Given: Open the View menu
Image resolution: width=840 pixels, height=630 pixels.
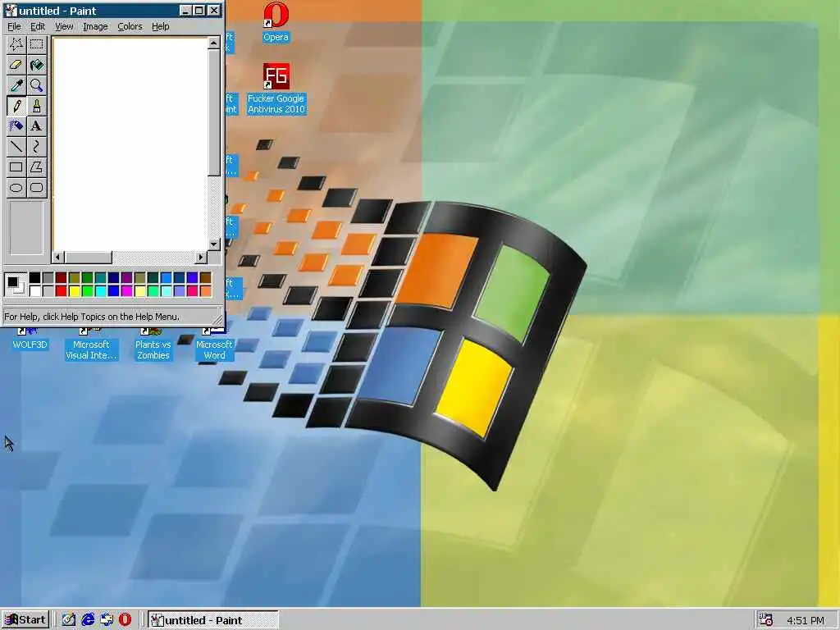Looking at the screenshot, I should coord(64,26).
